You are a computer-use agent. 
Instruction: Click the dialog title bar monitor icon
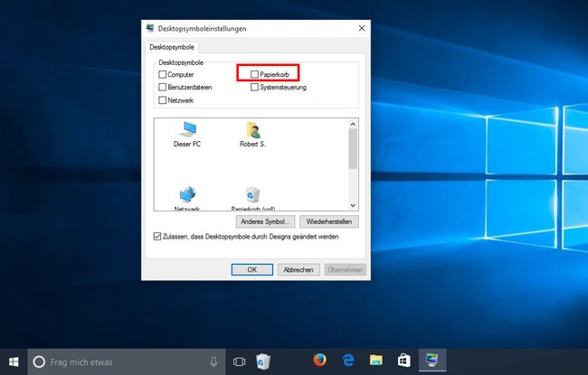pos(150,29)
